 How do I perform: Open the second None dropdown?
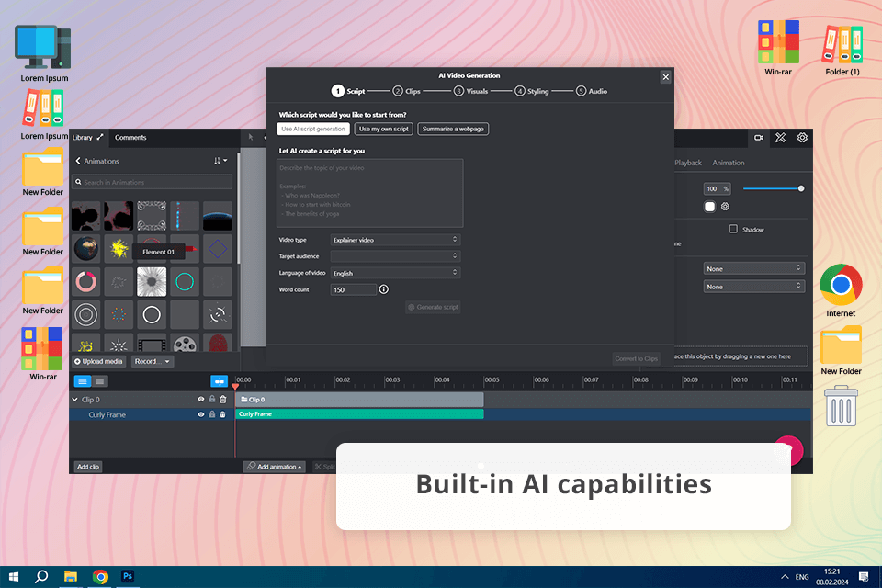[x=753, y=287]
